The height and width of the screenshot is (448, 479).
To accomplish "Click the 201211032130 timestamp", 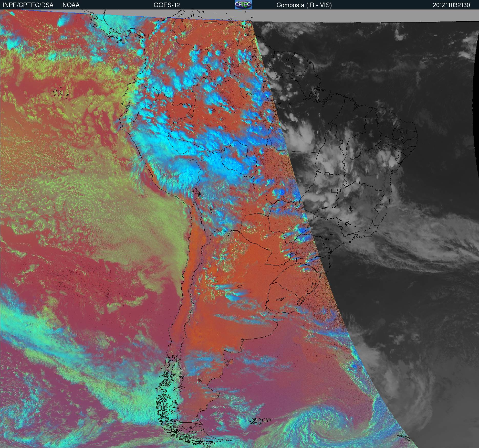I will point(451,5).
